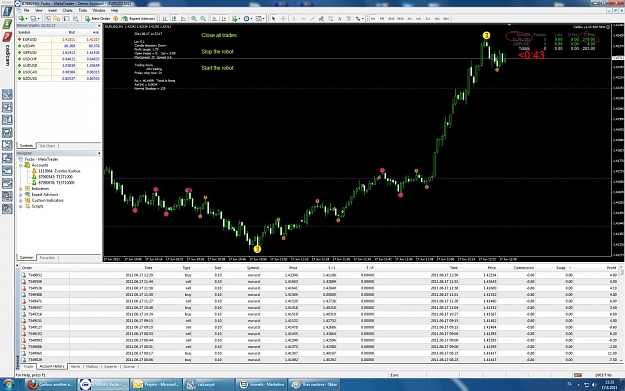Sort by the Profit column header

point(611,267)
